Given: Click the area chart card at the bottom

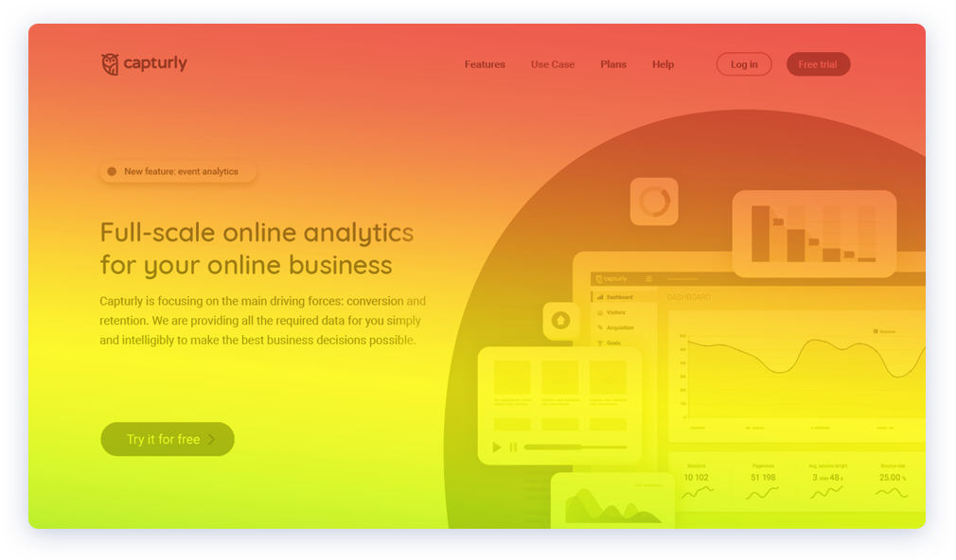Looking at the screenshot, I should (x=612, y=501).
